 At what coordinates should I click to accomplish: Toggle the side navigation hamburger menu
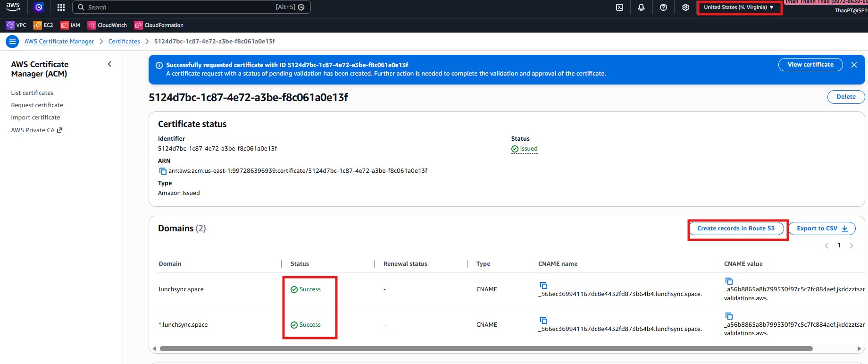coord(12,42)
